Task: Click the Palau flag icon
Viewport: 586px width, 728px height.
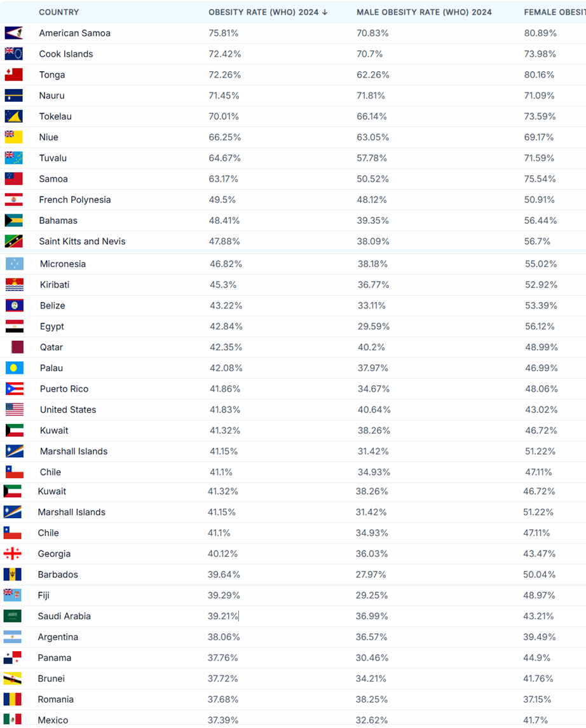Action: (15, 368)
